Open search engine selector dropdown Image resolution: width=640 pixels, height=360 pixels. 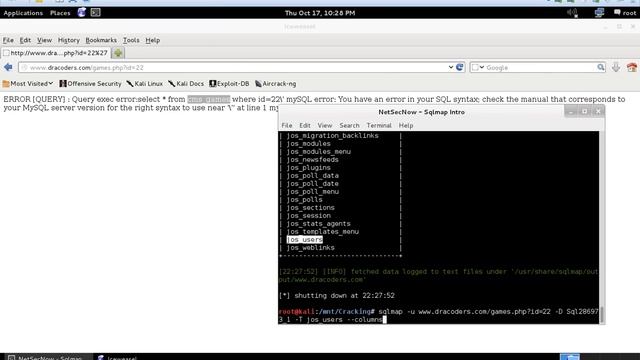pyautogui.click(x=478, y=67)
